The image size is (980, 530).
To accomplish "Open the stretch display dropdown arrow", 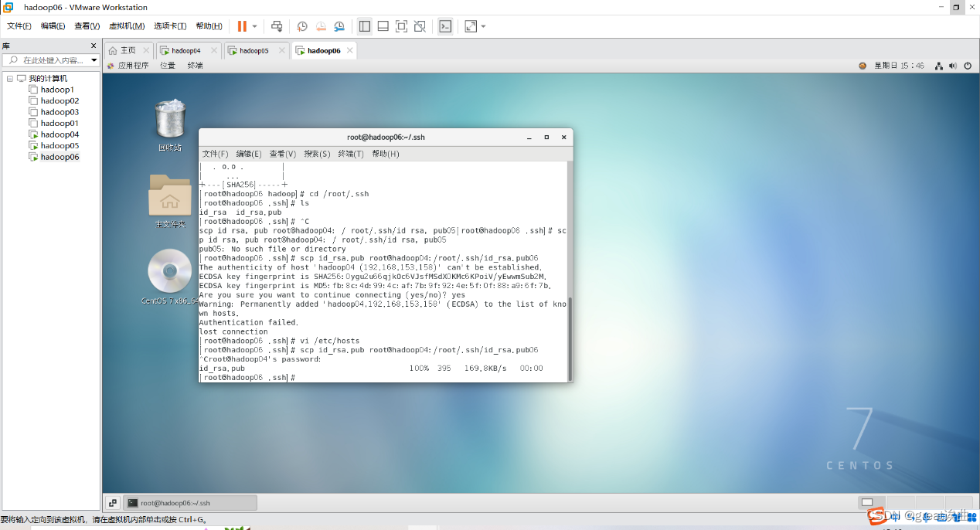I will (483, 26).
